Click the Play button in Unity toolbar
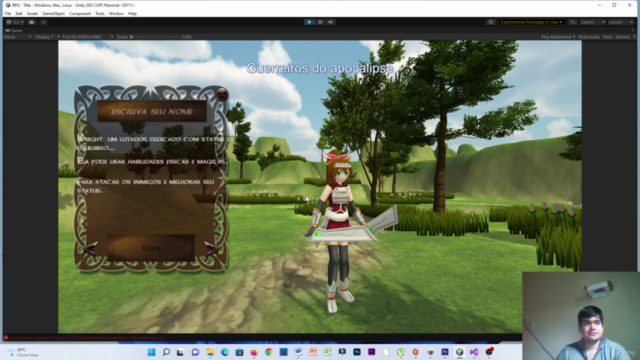 point(309,22)
